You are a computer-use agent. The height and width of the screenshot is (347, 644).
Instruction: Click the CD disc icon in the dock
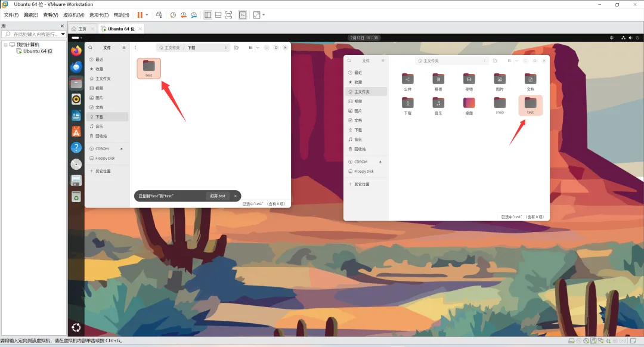tap(76, 165)
